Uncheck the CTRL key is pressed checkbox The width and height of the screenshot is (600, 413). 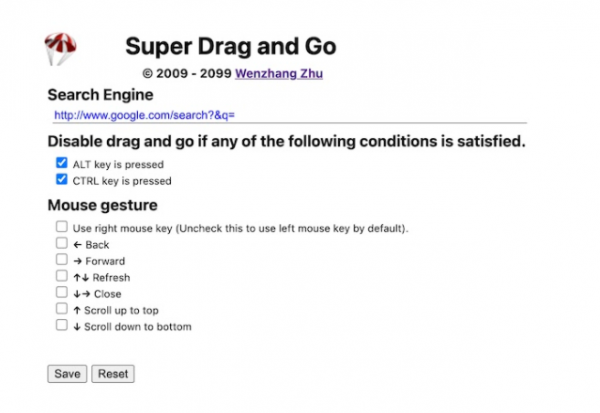[62, 180]
